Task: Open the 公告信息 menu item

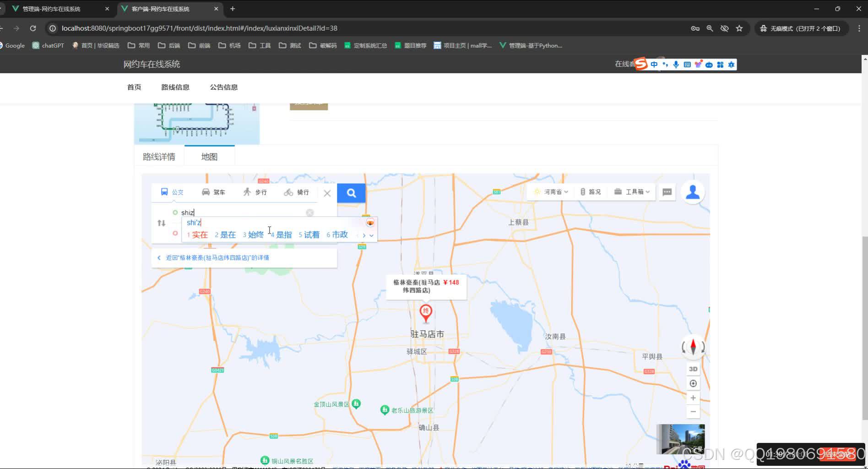Action: point(224,87)
